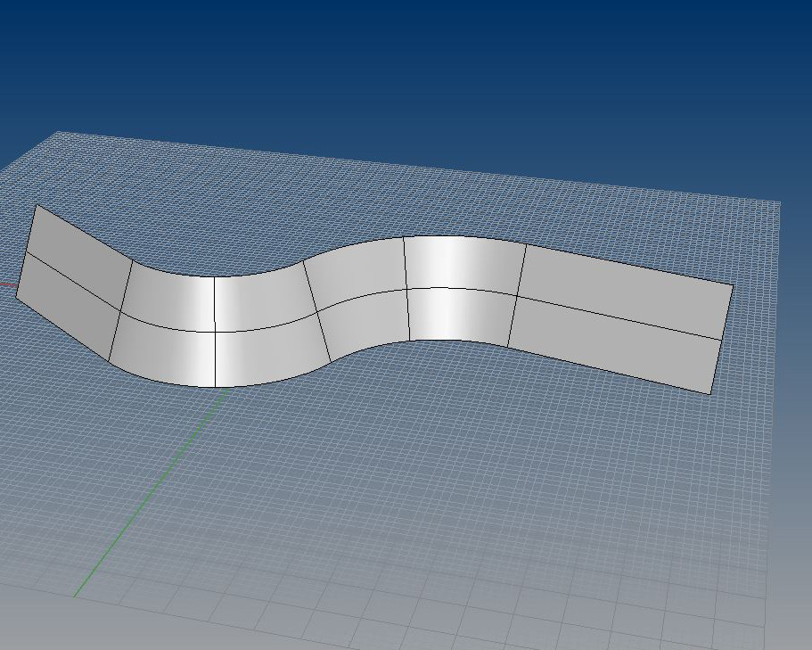The image size is (812, 650).
Task: Select the bottom-right corner point of the surface
Action: [x=709, y=393]
